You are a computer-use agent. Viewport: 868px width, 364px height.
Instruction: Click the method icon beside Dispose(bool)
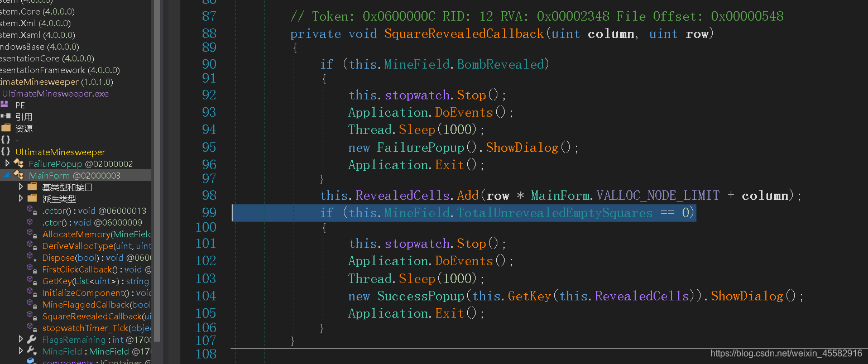[x=32, y=257]
